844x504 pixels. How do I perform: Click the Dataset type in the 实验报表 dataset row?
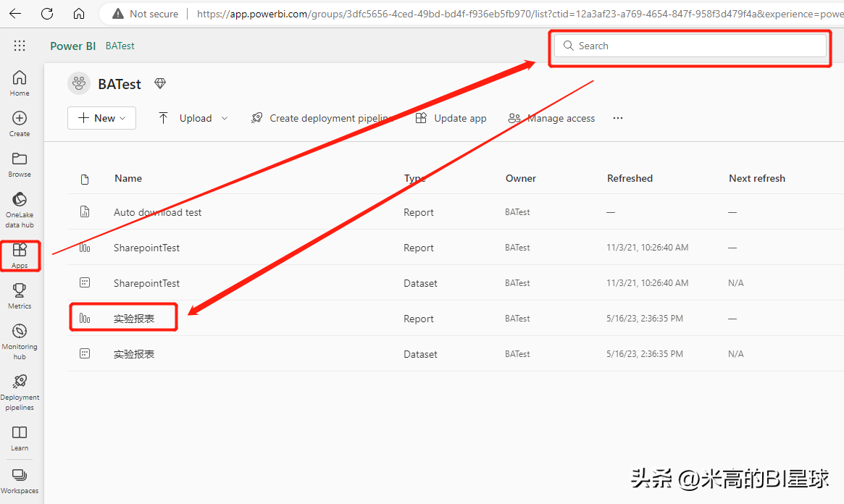click(420, 354)
